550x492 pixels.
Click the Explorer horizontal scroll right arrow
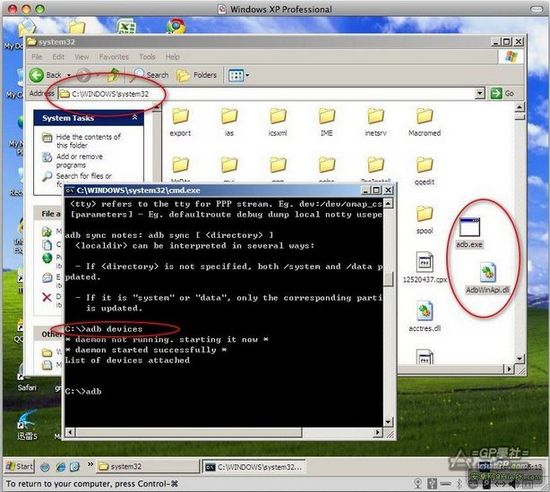(x=509, y=369)
